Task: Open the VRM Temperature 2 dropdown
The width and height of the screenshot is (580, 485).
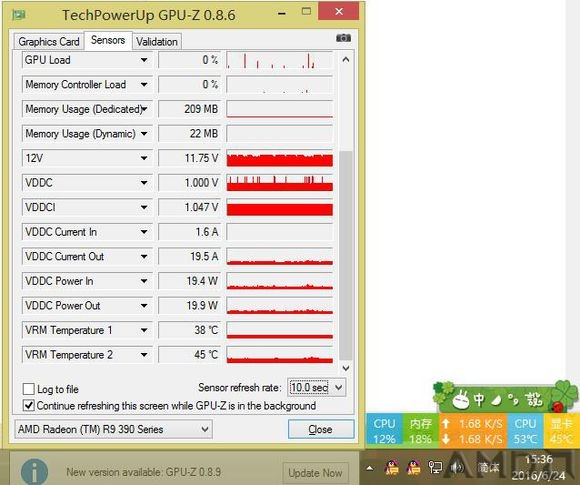Action: pos(144,355)
